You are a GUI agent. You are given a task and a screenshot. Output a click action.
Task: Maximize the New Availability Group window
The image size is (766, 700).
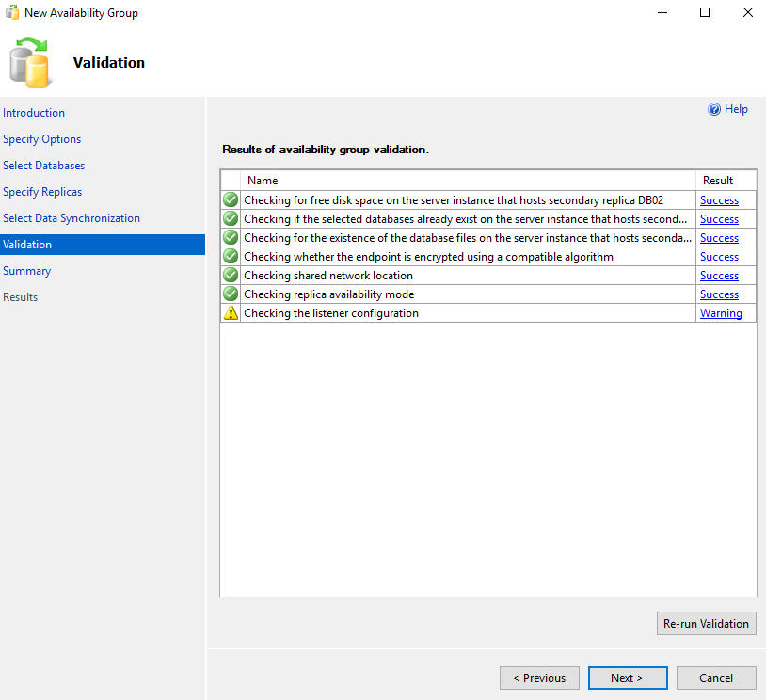705,12
